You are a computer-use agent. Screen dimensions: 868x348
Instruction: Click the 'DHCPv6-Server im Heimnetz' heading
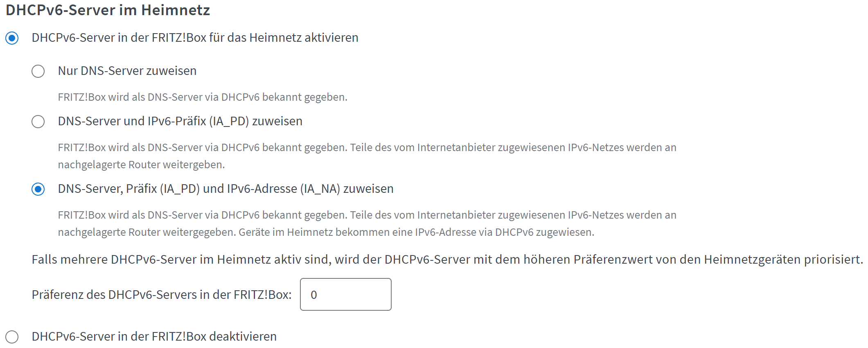pyautogui.click(x=108, y=10)
